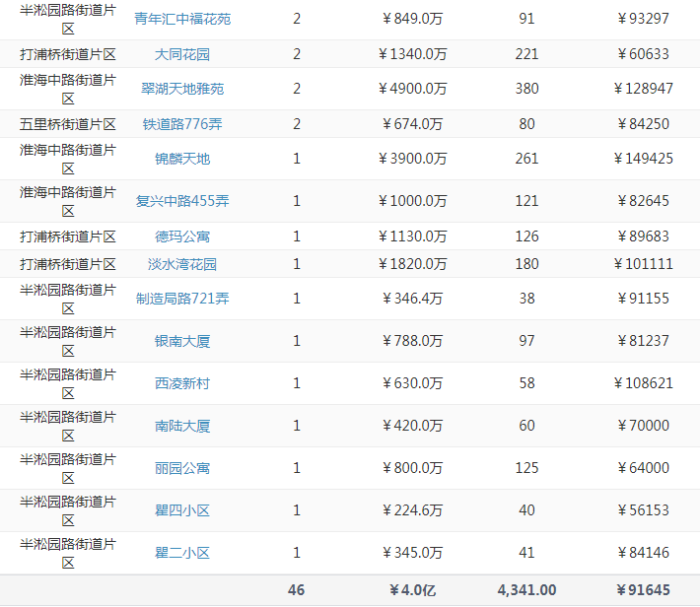Click 打浦桥街道片区 in the 德玛公寓 row
This screenshot has width=700, height=607.
click(x=68, y=236)
